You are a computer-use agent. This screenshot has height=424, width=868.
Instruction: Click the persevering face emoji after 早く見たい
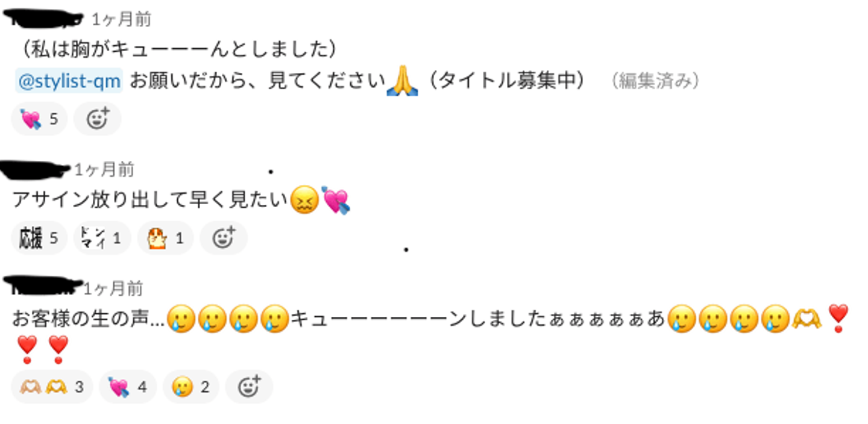304,201
